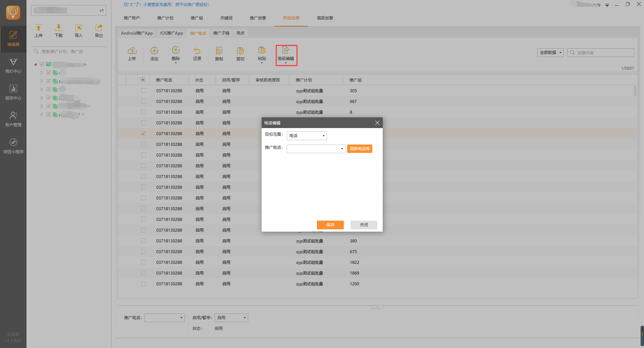Switch to 高级创意 tab
This screenshot has width=644, height=348.
(x=325, y=18)
